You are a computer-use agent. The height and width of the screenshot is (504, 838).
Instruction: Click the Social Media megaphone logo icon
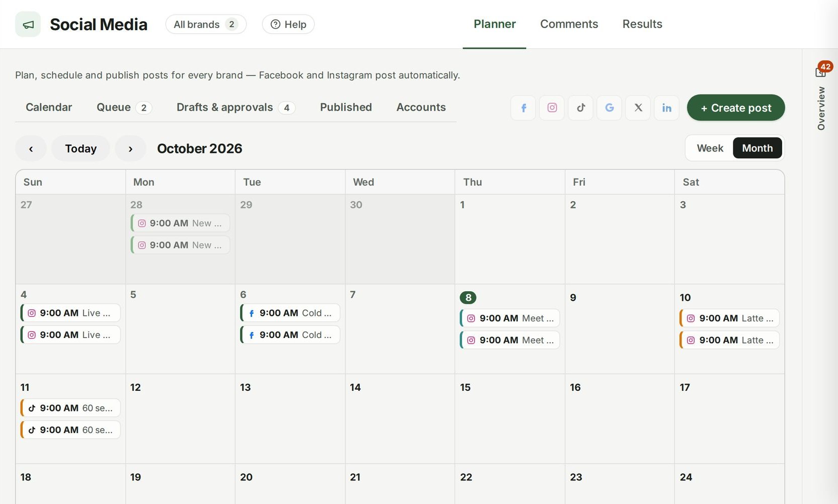tap(28, 24)
